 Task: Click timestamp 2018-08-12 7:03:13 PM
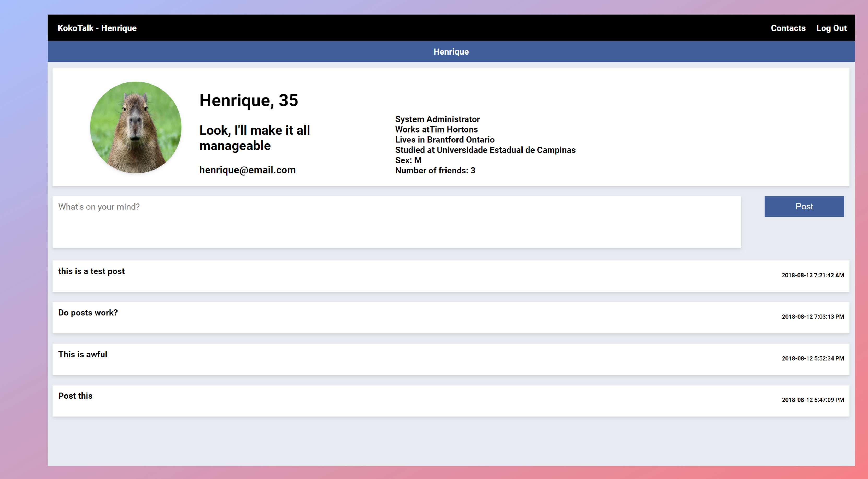coord(812,317)
